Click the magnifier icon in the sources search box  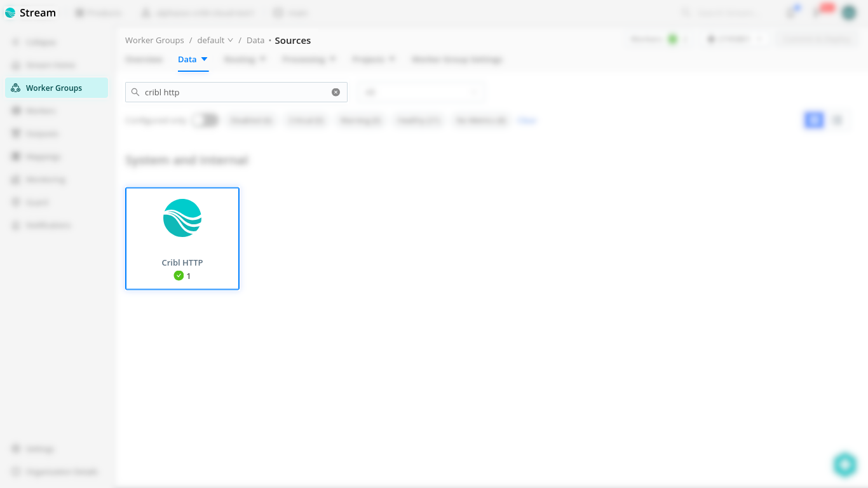[x=135, y=92]
